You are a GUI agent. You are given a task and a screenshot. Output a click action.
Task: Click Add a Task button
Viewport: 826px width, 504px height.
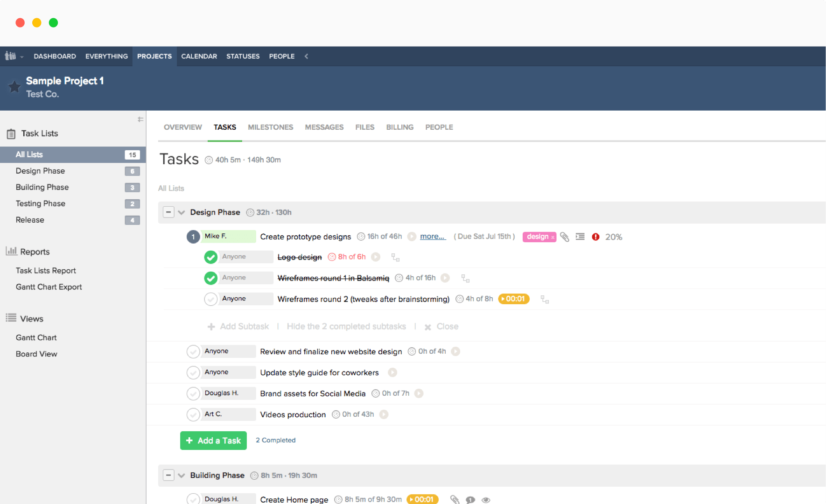point(213,441)
